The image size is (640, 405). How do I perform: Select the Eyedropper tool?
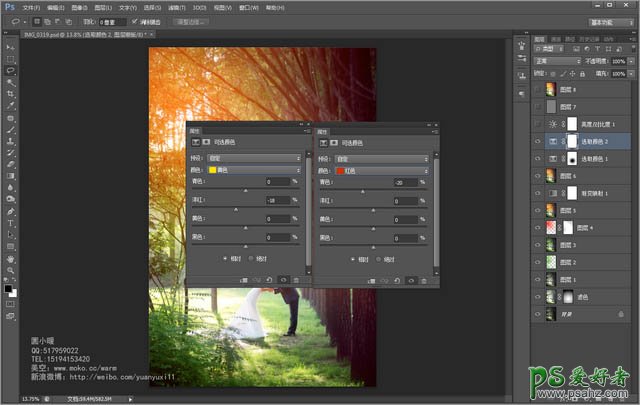10,105
